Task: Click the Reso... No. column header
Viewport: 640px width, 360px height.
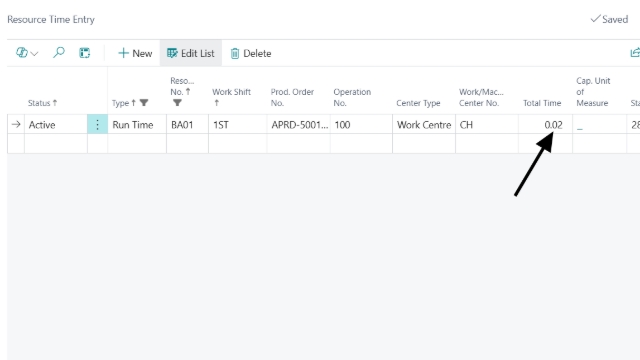Action: coord(182,92)
